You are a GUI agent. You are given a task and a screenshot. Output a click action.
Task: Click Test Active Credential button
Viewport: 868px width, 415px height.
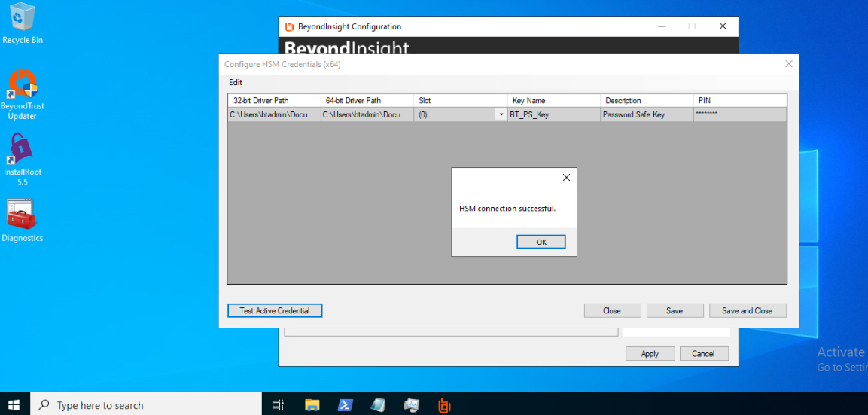click(x=275, y=311)
